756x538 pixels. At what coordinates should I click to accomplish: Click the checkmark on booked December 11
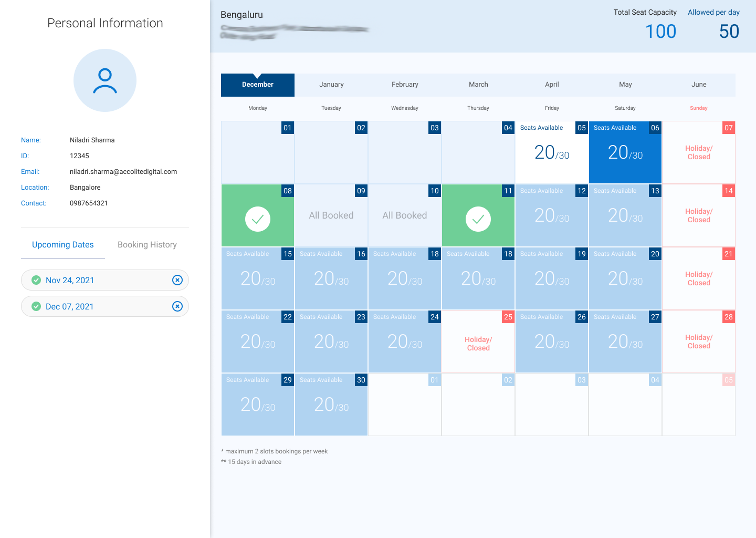pos(478,219)
